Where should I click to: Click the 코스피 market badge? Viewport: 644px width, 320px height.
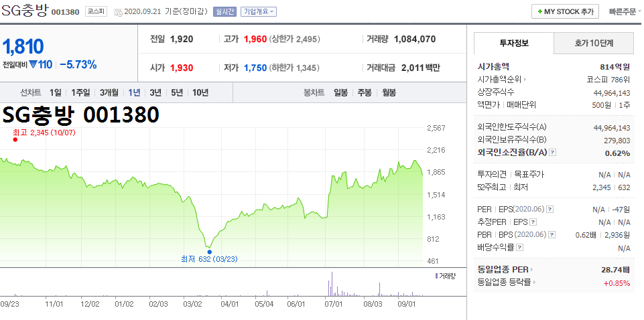click(x=96, y=11)
